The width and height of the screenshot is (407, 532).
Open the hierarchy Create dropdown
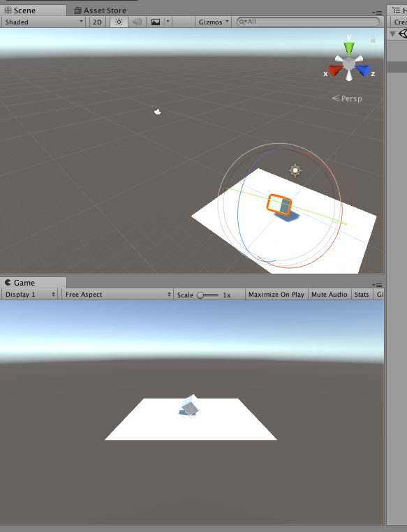tap(399, 22)
